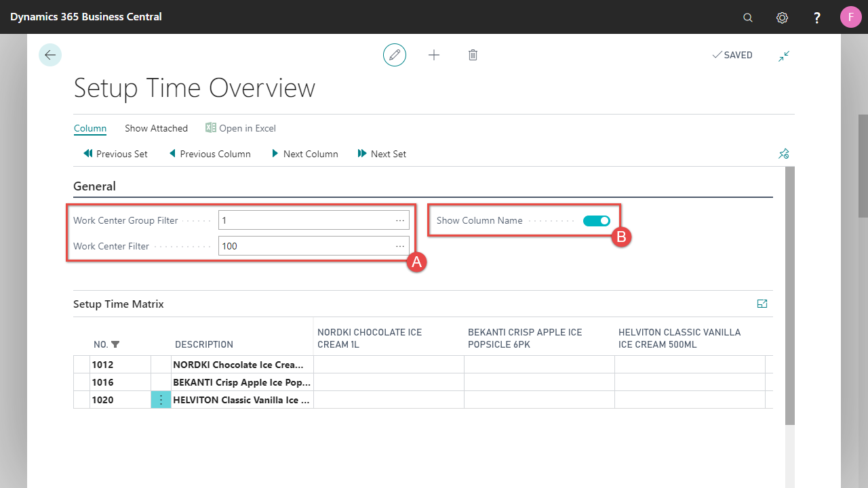868x488 pixels.
Task: Open Work Center Filter lookup ellipsis
Action: point(400,246)
